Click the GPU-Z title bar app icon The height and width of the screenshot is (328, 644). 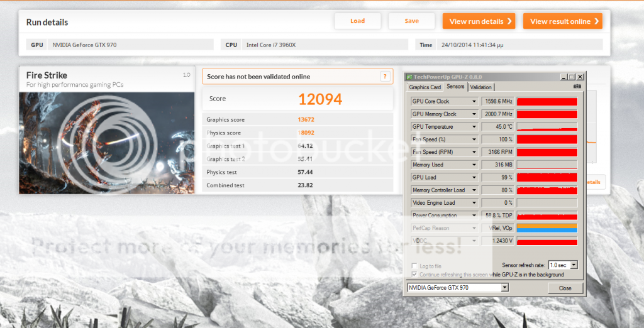[409, 77]
